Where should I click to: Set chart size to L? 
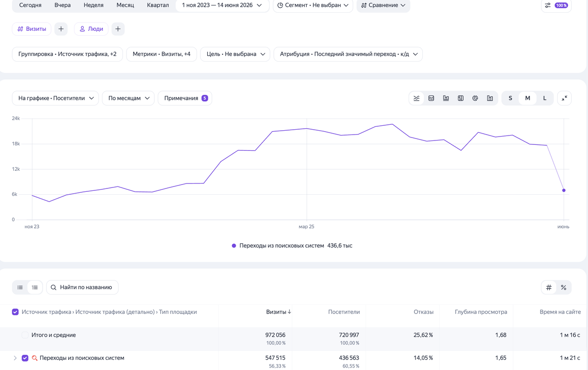point(545,98)
